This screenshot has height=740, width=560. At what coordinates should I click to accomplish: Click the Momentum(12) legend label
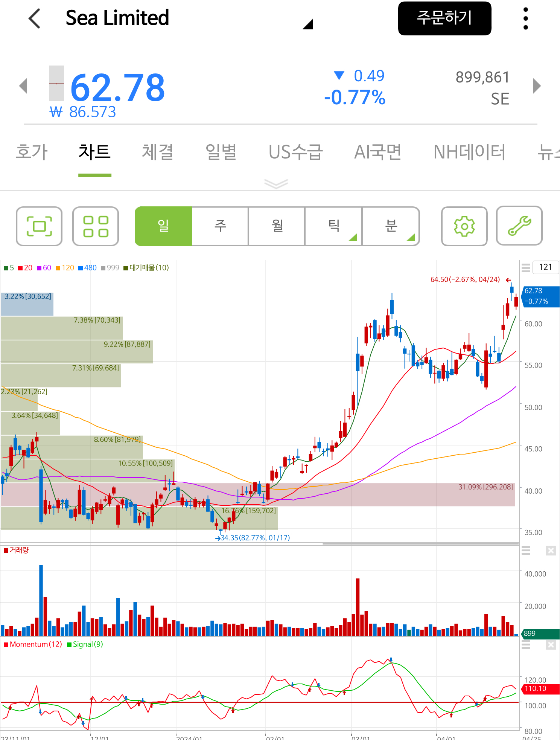point(33,644)
